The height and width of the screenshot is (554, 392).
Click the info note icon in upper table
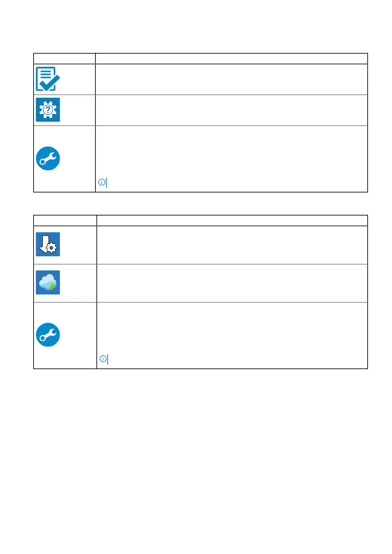pyautogui.click(x=102, y=182)
